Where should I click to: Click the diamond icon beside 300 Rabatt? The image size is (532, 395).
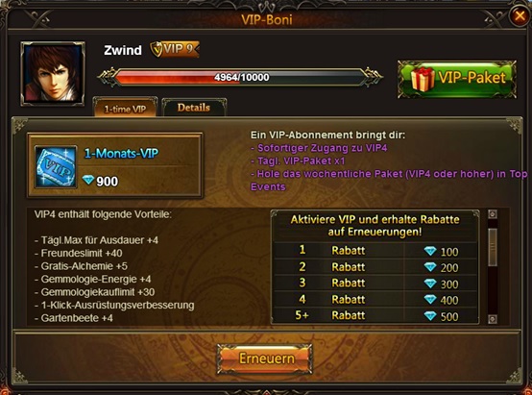(x=430, y=284)
